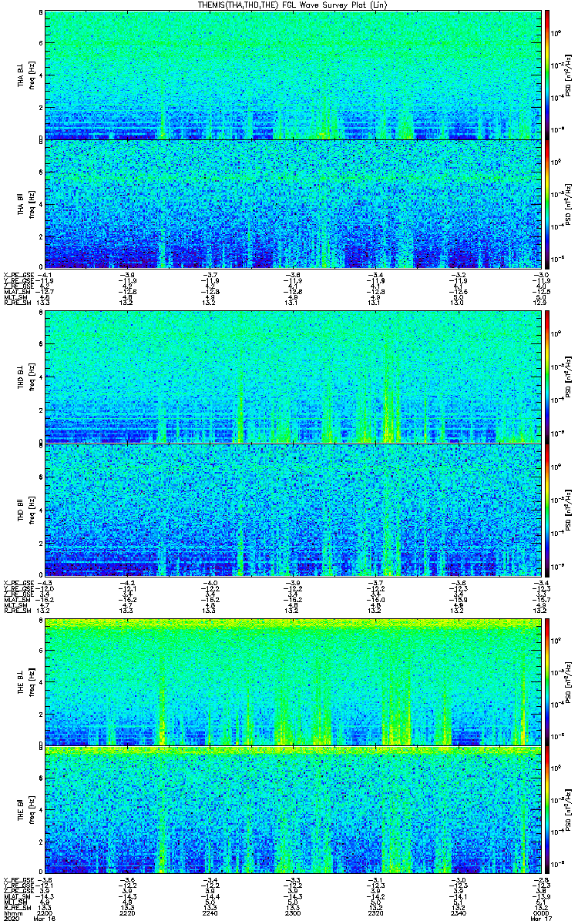Click the 2200 time tick label
The image size is (578, 924).
44,913
